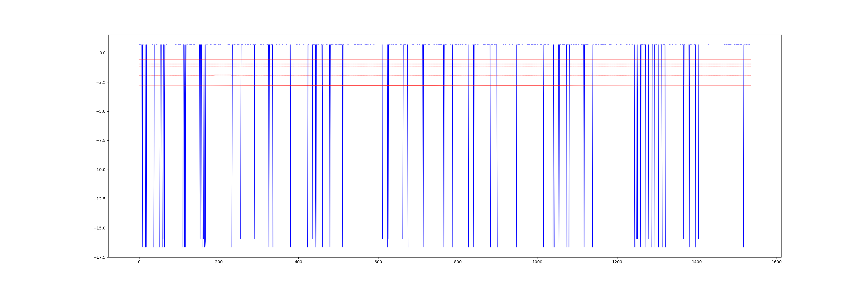Select the y-axis tick label −5.0
The image size is (868, 289).
(101, 112)
